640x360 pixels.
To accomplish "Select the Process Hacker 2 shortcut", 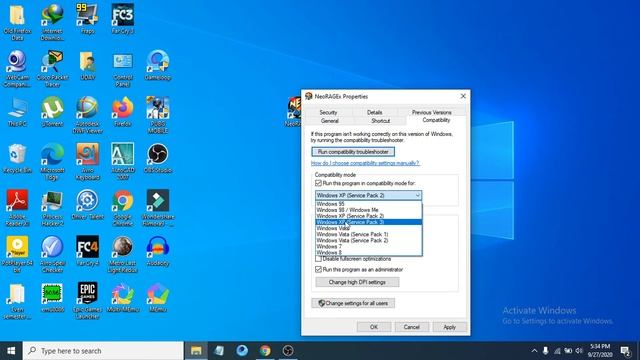I will point(52,208).
